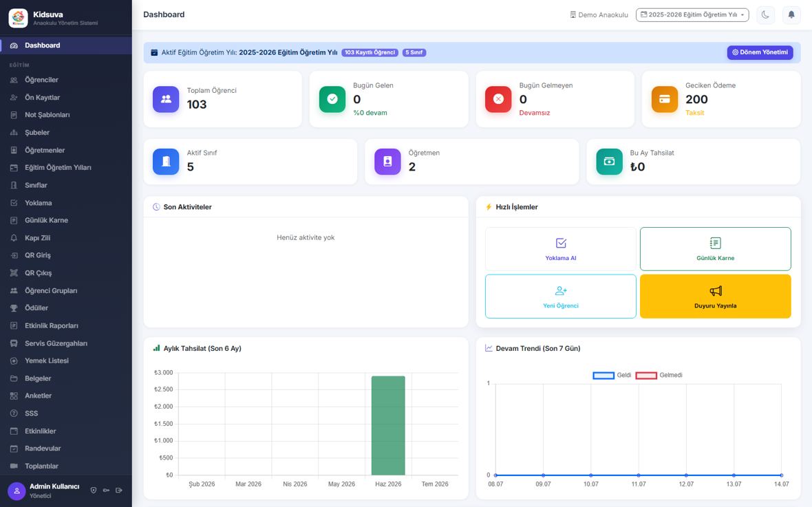Click the Randevular icon
812x507 pixels.
14,449
